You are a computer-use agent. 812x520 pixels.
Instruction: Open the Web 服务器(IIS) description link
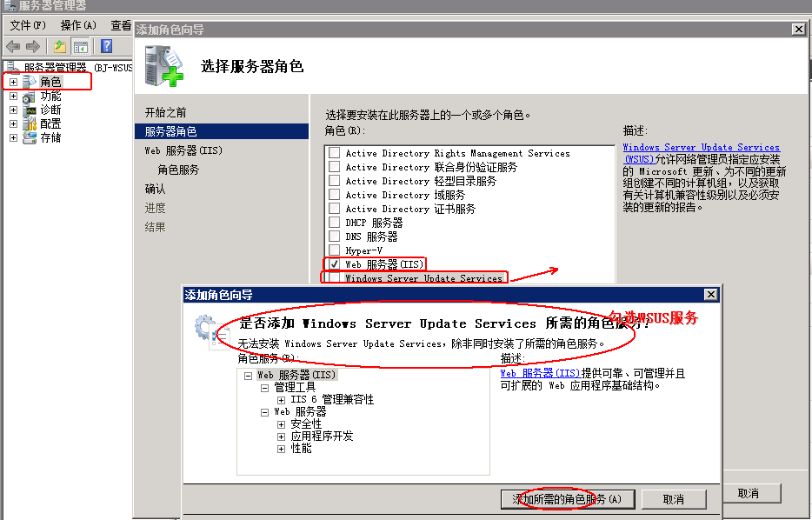point(540,373)
